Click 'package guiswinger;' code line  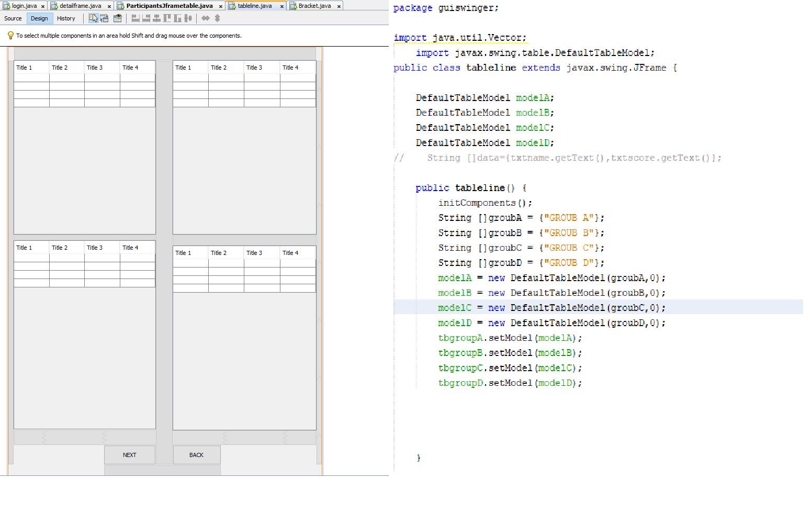point(446,8)
